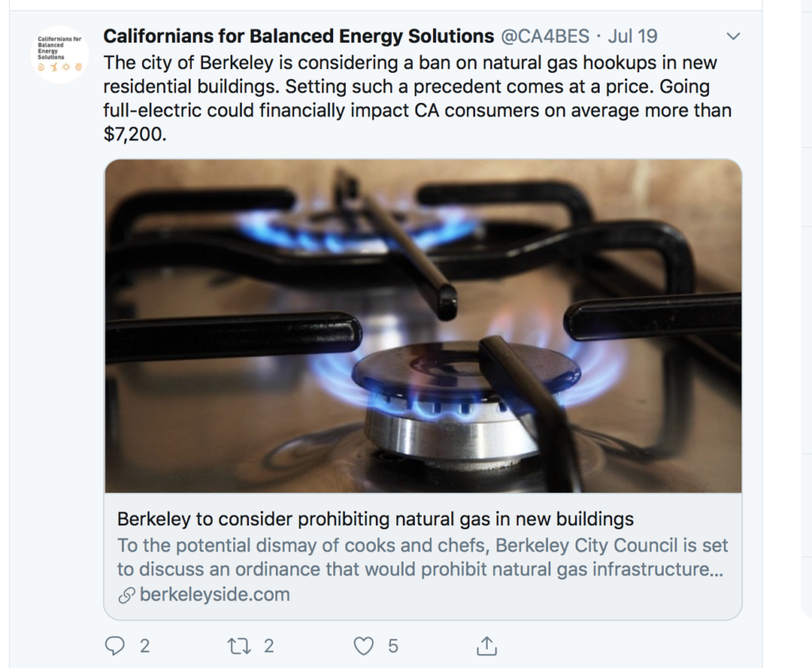Open the Californians for Balanced Energy Solutions profile name
The height and width of the screenshot is (668, 812).
pyautogui.click(x=298, y=36)
